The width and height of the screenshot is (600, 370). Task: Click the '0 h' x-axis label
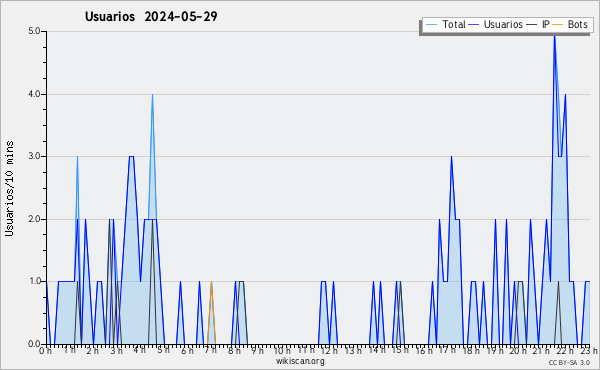point(46,351)
